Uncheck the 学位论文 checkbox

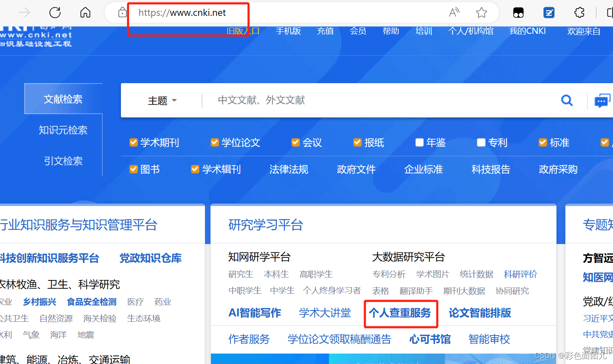coord(215,143)
